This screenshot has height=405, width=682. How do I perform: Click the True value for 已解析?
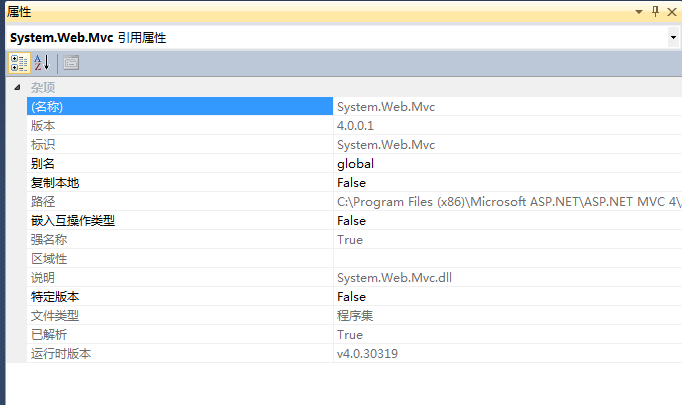coord(350,335)
